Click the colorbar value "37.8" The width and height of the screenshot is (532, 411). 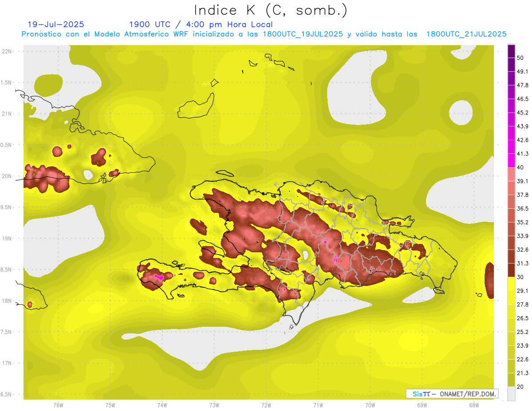pos(523,195)
